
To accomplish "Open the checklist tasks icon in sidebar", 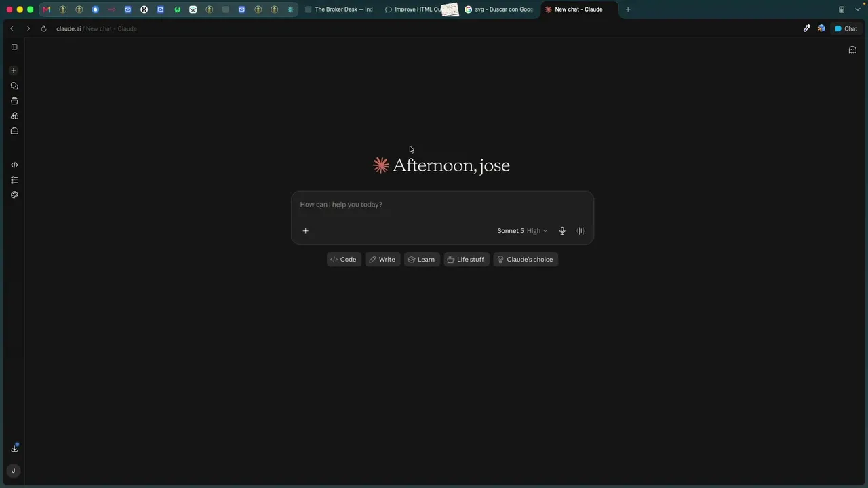I will (14, 180).
